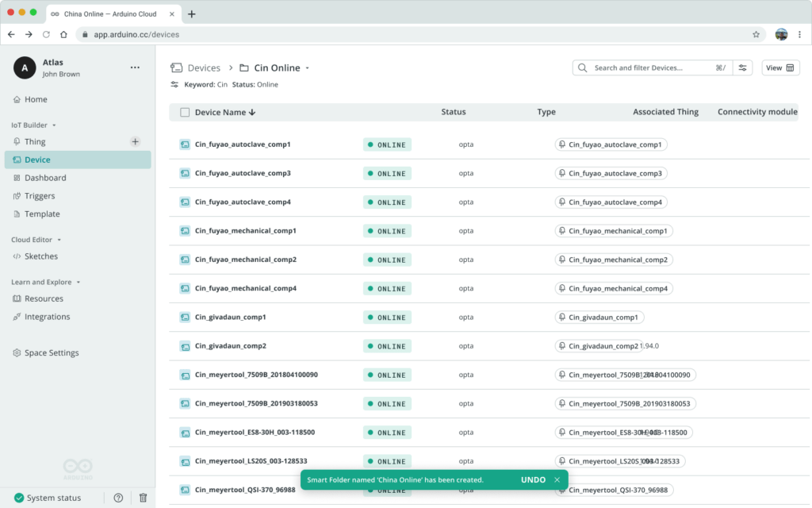Image resolution: width=812 pixels, height=508 pixels.
Task: Open a new browser tab
Action: point(191,13)
